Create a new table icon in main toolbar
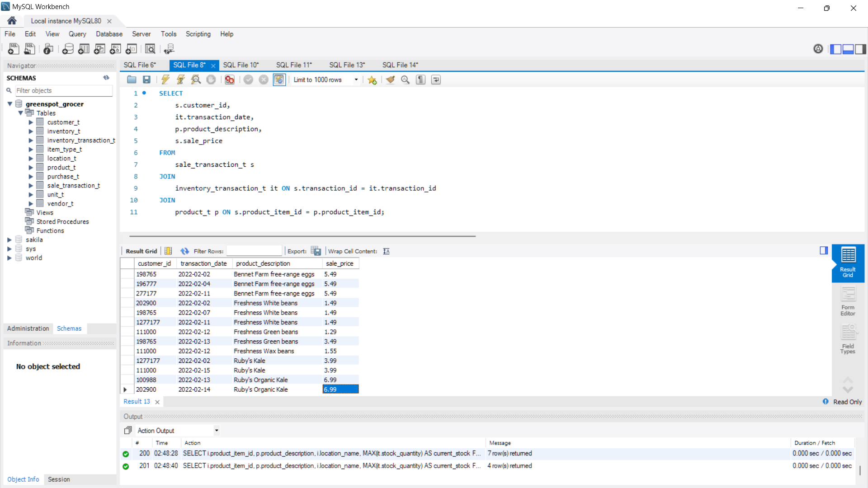868x488 pixels. pyautogui.click(x=84, y=49)
